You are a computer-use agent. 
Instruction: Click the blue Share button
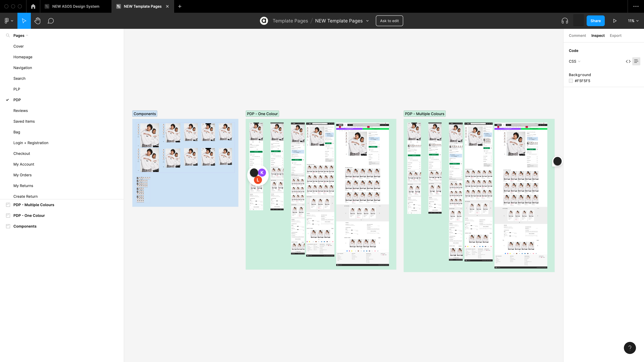point(596,21)
